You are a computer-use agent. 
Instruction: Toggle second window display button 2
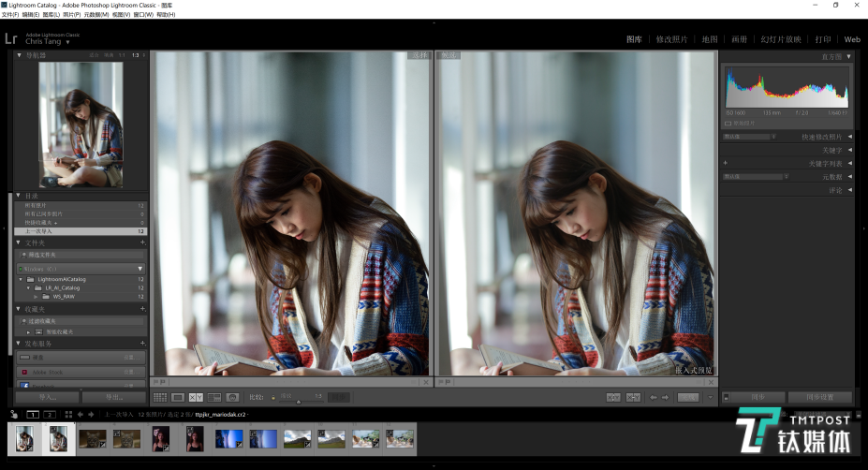click(x=50, y=414)
